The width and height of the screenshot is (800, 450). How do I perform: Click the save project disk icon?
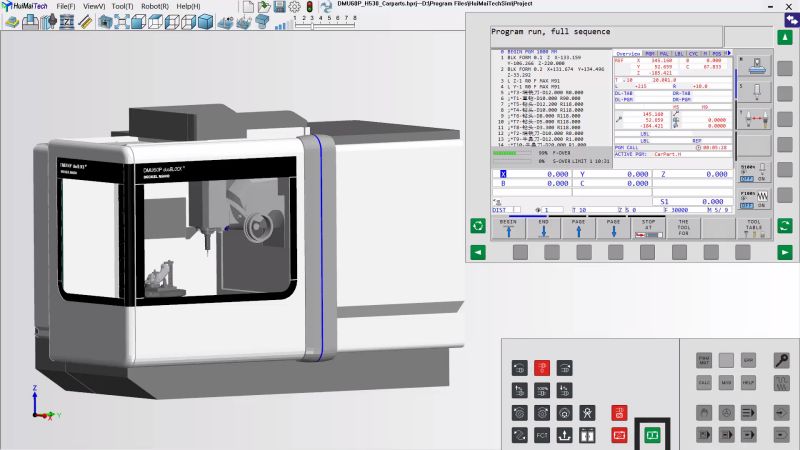click(280, 6)
